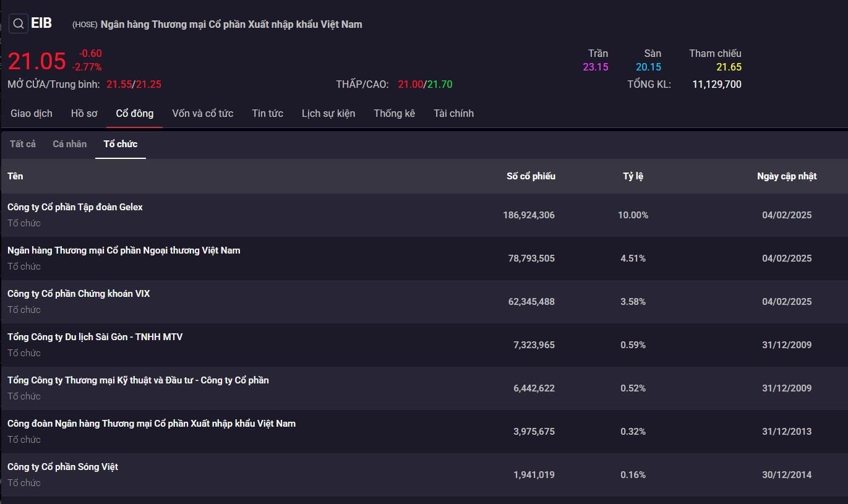Select Công ty Cổ phần Tập đoàn Gelex row
Screen dimensions: 848x504
[x=424, y=215]
